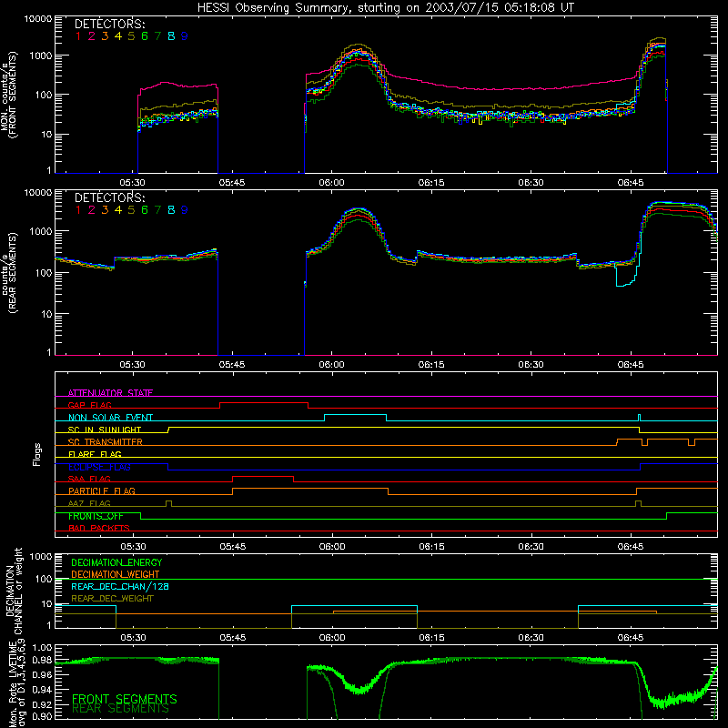Click the cyan raised NON_SOLAR_EVENT flag segment
Viewport: 728px width, 728px height.
pos(355,415)
